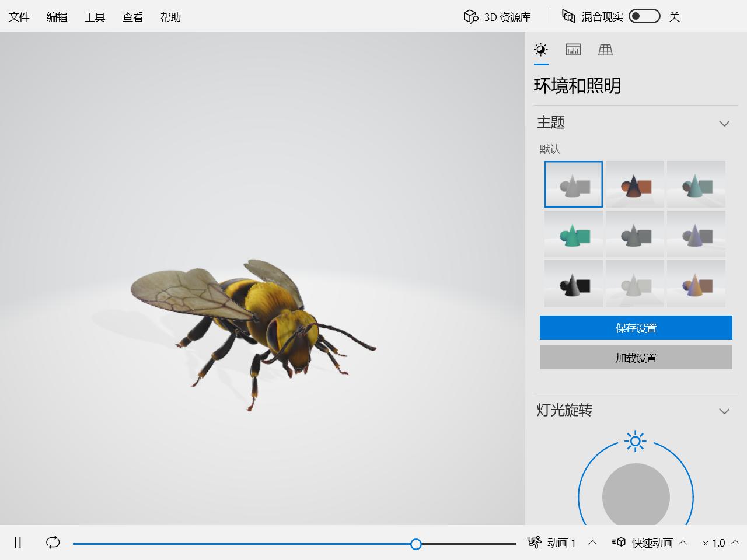Open the stats panel icon
The width and height of the screenshot is (747, 560).
pyautogui.click(x=573, y=50)
